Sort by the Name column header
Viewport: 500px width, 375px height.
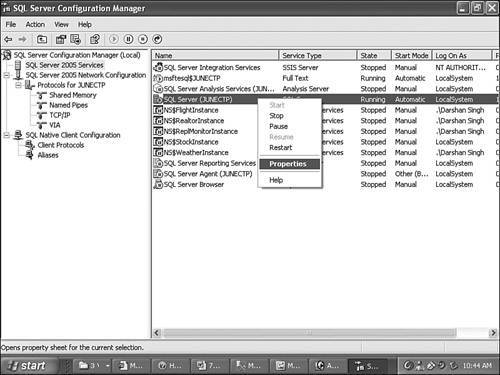click(215, 55)
